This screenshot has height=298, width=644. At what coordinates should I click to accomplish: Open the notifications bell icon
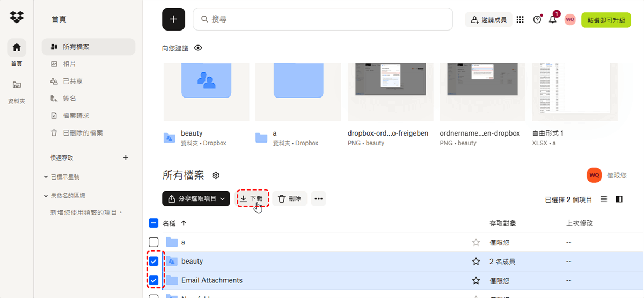[553, 20]
